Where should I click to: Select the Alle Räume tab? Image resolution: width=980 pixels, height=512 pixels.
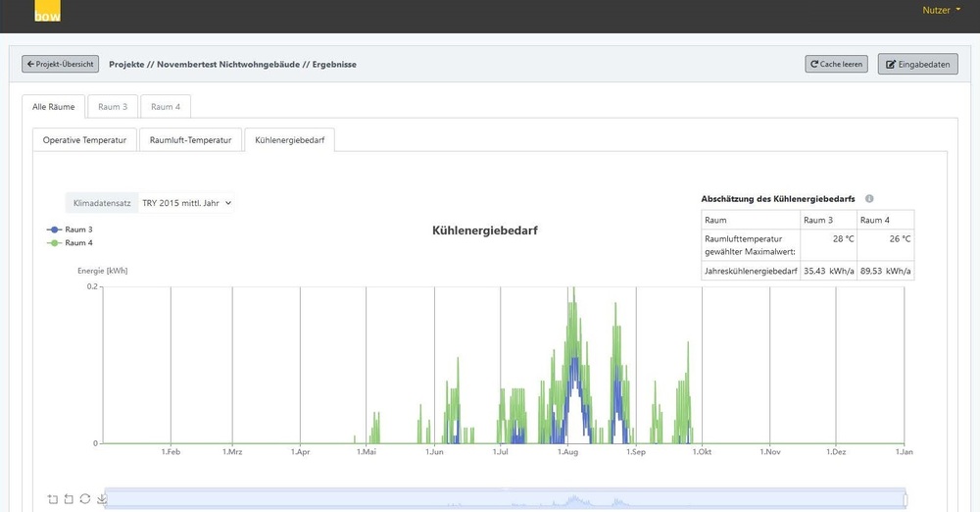click(x=53, y=106)
